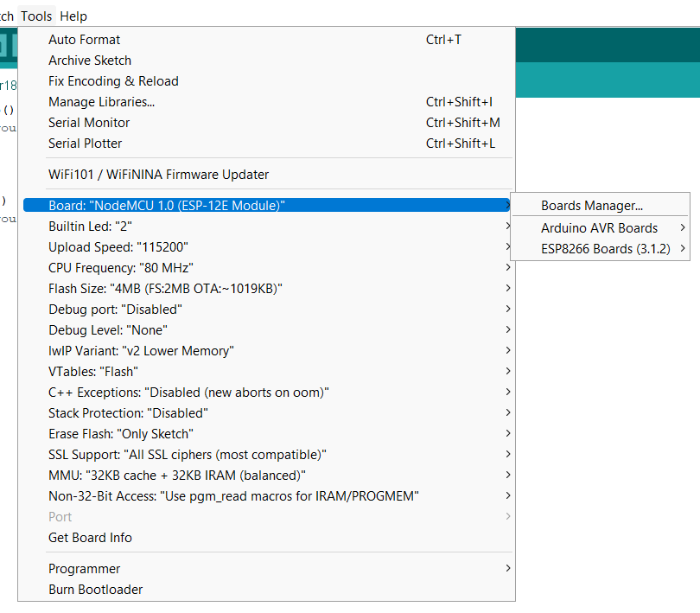Image resolution: width=700 pixels, height=613 pixels.
Task: Open WiFi101 / WiFiNINA Firmware Updater
Action: click(x=158, y=175)
